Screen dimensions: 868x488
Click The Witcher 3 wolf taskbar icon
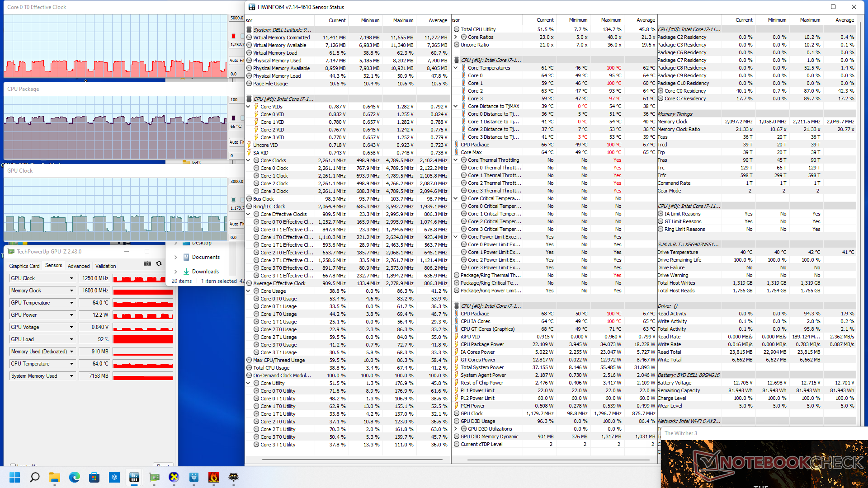coord(234,477)
